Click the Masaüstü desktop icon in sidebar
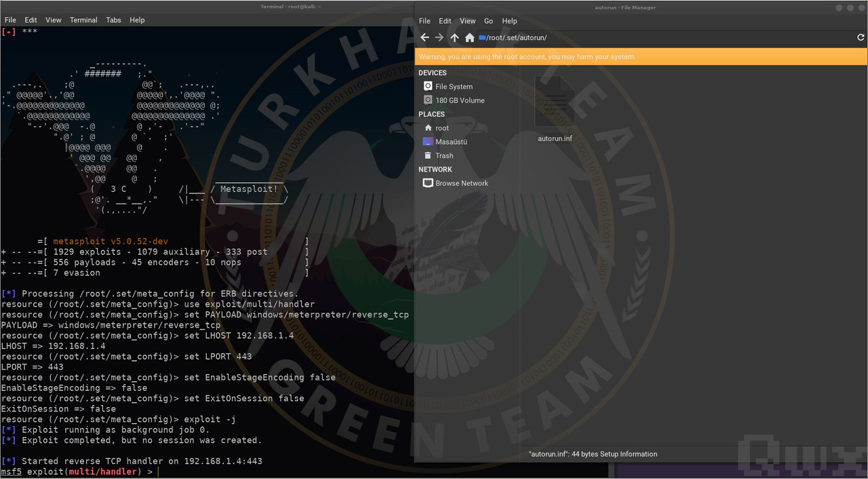Screen dimensions: 868x479 [428, 142]
